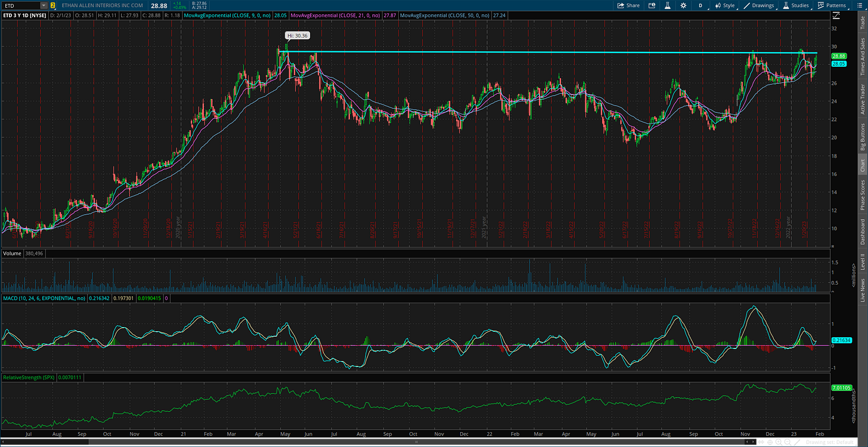The height and width of the screenshot is (447, 868).
Task: Open the Drawing set: Default selector
Action: [x=830, y=442]
